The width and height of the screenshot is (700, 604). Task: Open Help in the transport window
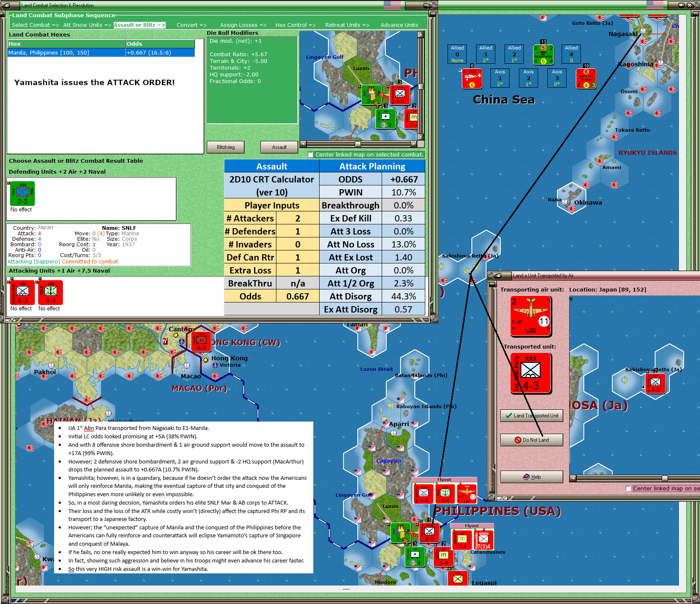[532, 477]
